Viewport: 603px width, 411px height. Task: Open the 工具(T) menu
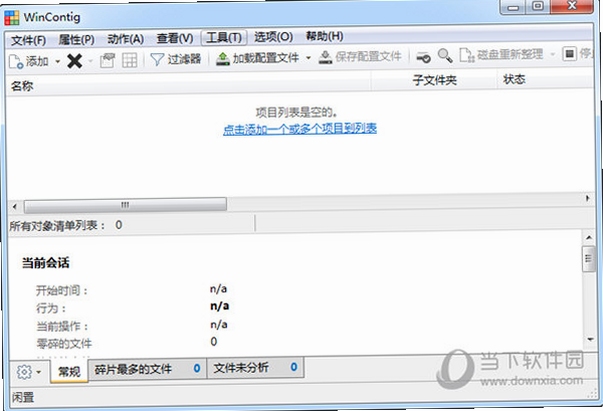click(x=224, y=37)
